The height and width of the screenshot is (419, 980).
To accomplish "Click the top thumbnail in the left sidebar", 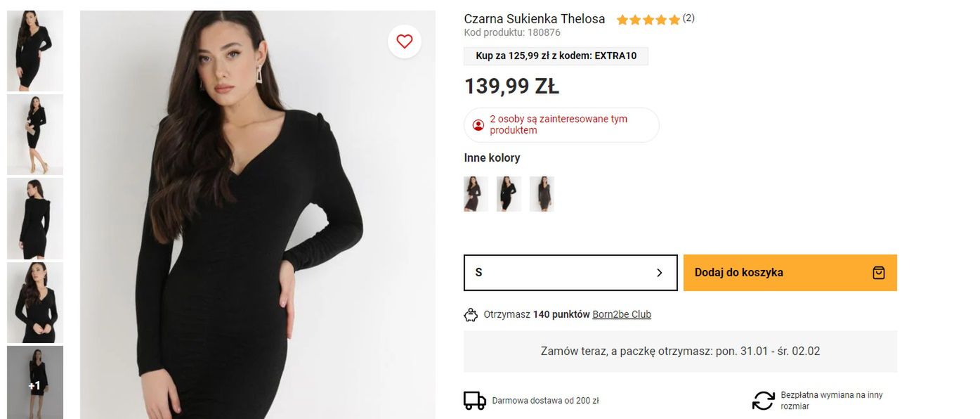I will 35,49.
